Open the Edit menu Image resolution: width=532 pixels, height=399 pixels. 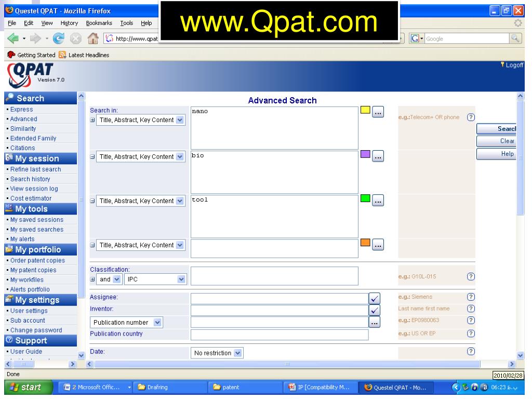(29, 23)
